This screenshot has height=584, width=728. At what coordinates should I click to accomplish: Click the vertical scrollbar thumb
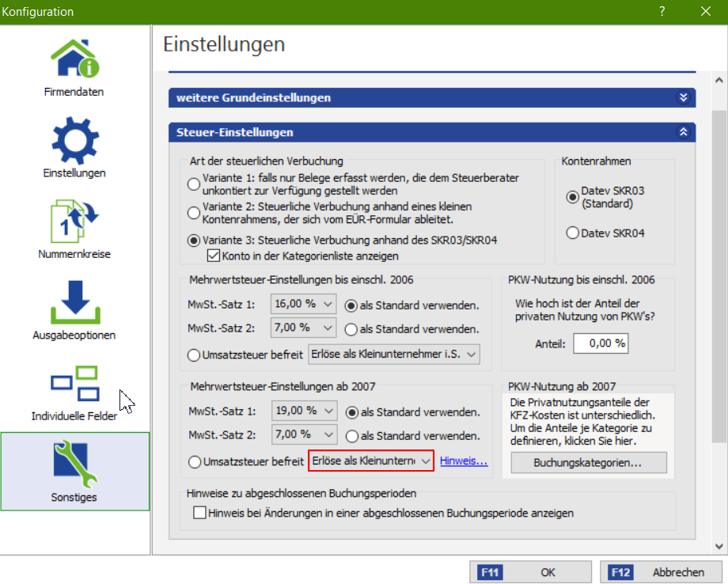click(x=719, y=276)
